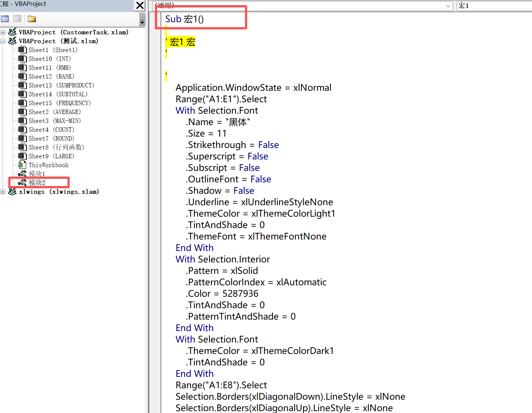Place cursor on the .Color = 5287936 line

223,294
